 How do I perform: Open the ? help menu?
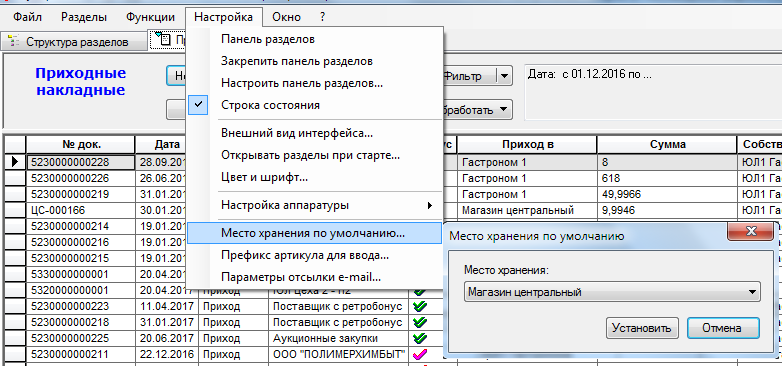[322, 17]
